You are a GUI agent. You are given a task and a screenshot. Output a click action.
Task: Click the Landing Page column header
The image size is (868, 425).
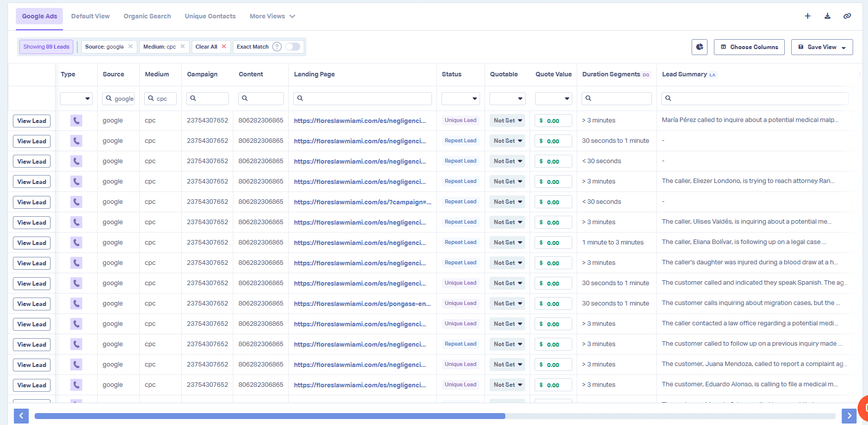314,74
